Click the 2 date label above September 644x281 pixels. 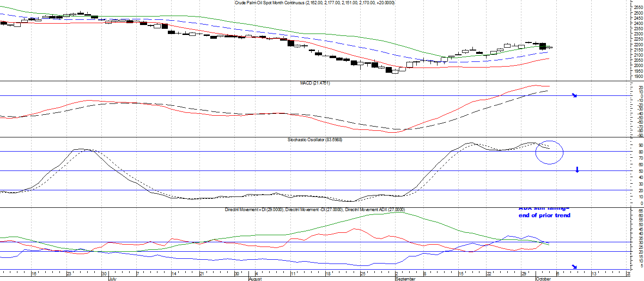[x=397, y=273]
